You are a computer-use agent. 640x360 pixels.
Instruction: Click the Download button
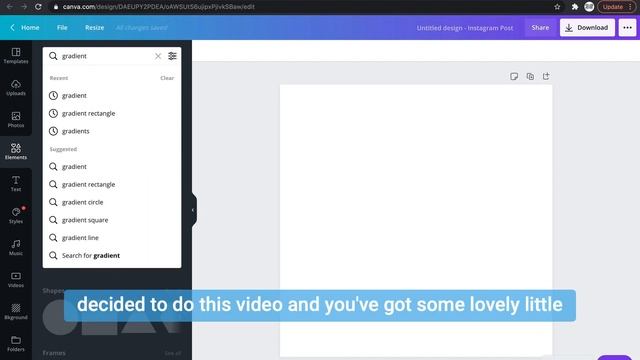587,28
